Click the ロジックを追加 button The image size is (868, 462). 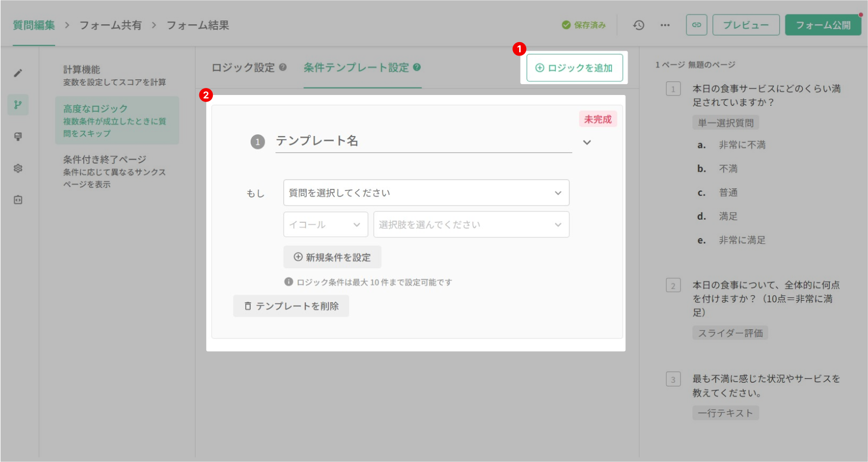point(575,68)
